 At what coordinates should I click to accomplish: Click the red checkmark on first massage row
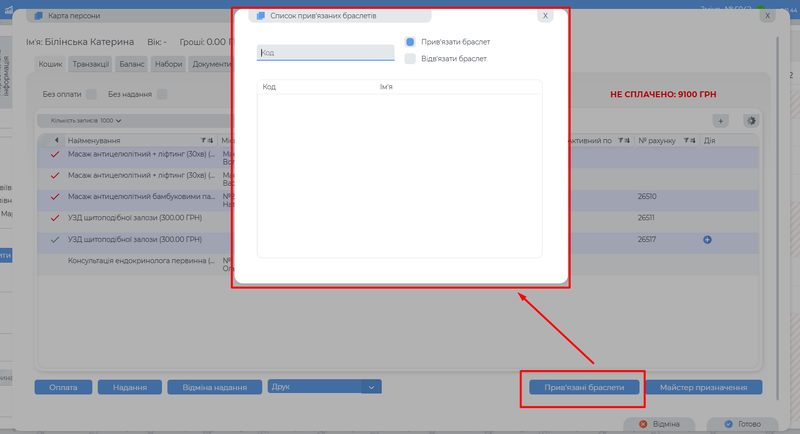[55, 155]
